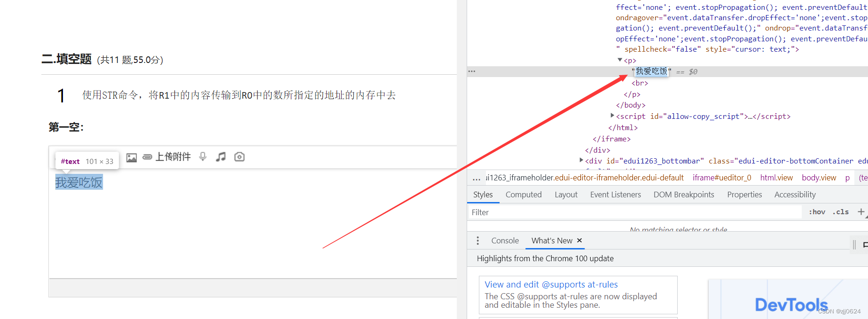Click the DevTools promo thumbnail
868x319 pixels.
pos(788,299)
